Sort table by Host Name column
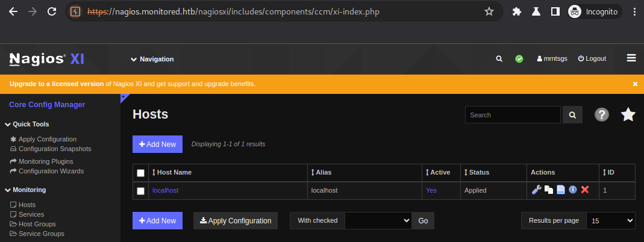644x242 pixels. (172, 173)
